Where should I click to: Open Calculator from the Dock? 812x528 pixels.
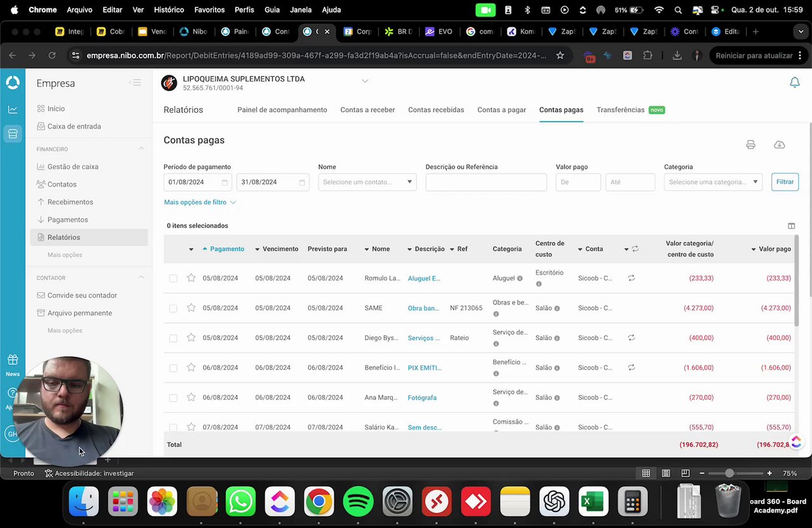pos(632,503)
